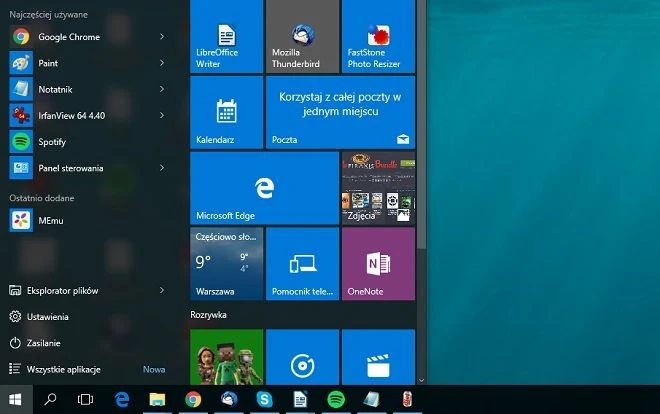Viewport: 660px width, 414px height.
Task: Launch MEmu under recently added
Action: (x=88, y=220)
